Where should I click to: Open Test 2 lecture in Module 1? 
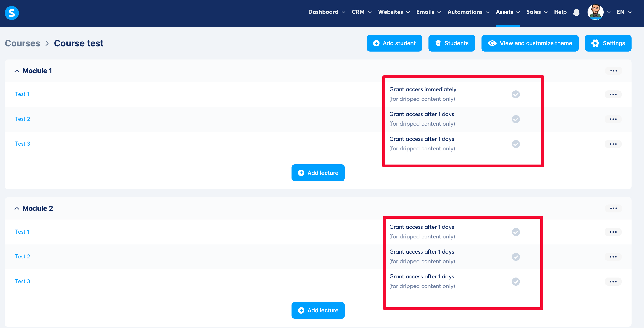[22, 119]
